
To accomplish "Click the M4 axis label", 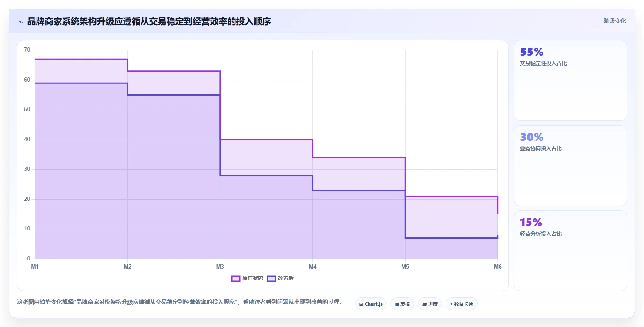I will (x=312, y=267).
